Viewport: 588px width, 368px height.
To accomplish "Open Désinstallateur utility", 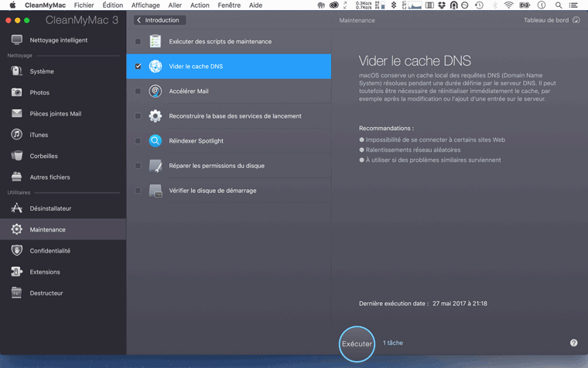I will click(x=63, y=208).
